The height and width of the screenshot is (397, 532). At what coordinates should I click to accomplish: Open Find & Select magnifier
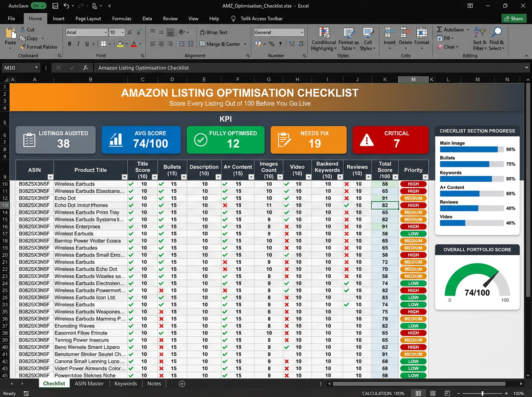497,39
